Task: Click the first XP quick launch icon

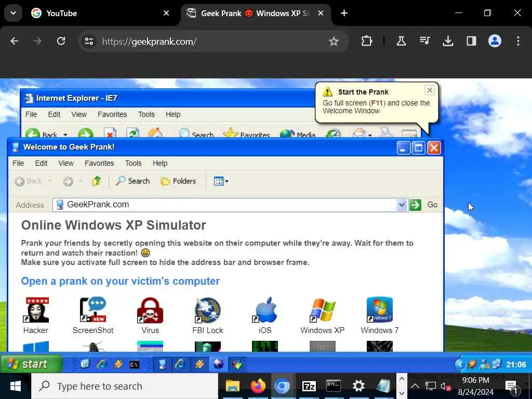Action: point(85,364)
